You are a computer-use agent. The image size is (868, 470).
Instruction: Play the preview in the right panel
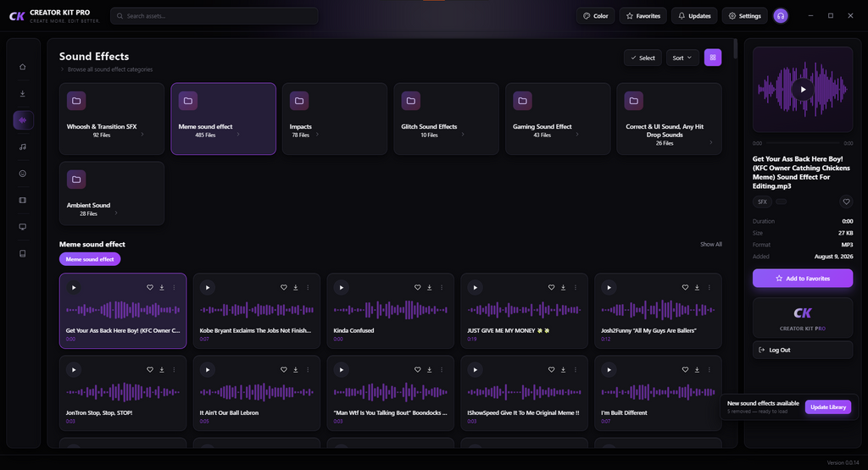803,90
